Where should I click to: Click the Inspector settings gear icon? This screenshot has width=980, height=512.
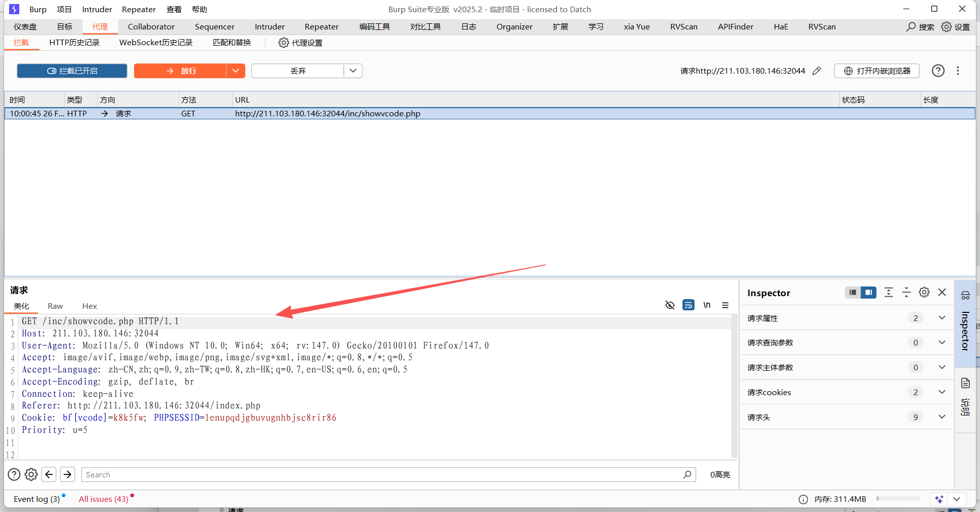tap(924, 293)
